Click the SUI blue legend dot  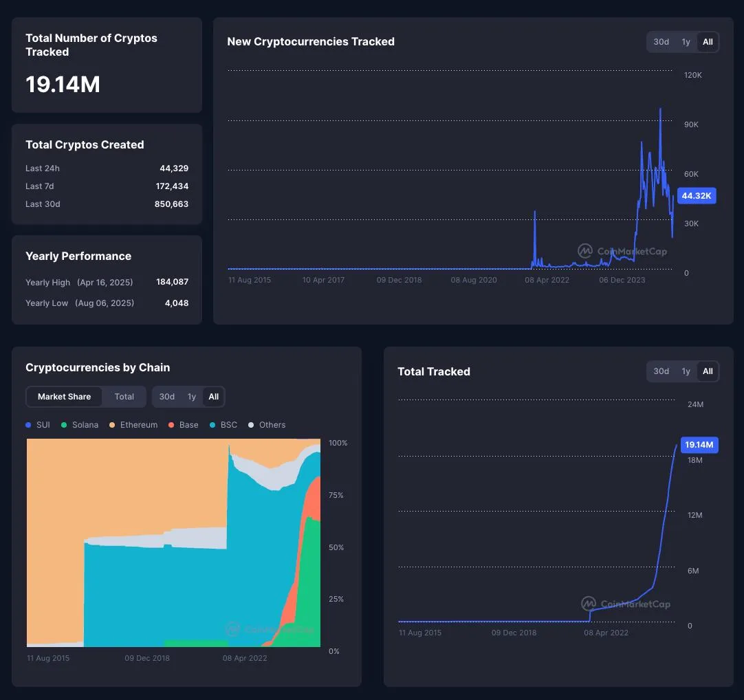(28, 425)
